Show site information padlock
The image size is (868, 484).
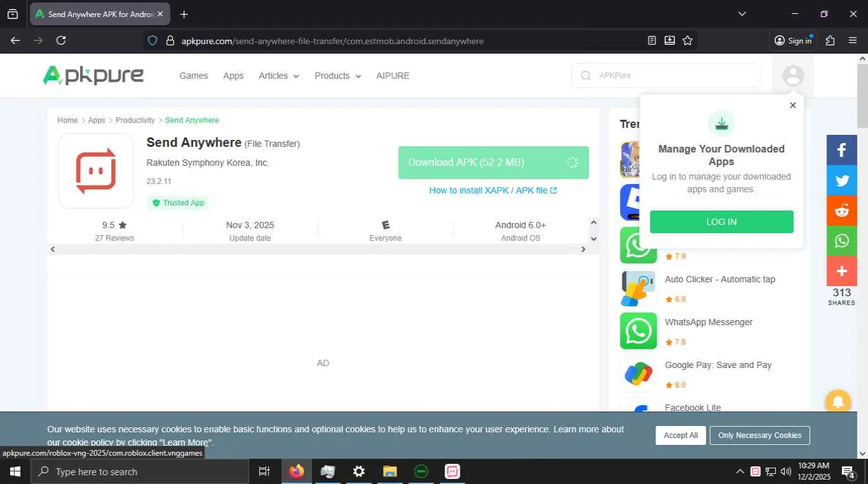170,40
